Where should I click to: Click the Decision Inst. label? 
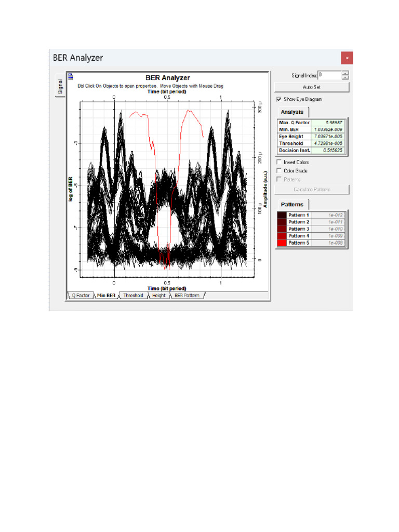coord(294,150)
